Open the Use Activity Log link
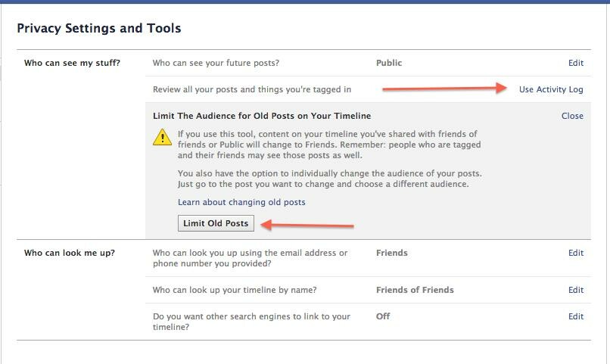The image size is (610, 364). 551,89
